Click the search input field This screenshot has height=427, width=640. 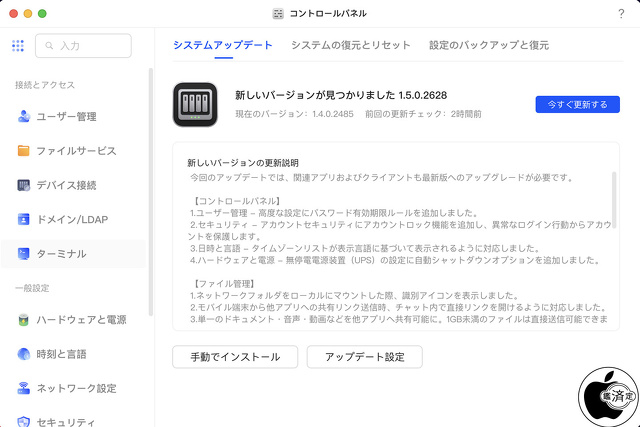83,46
